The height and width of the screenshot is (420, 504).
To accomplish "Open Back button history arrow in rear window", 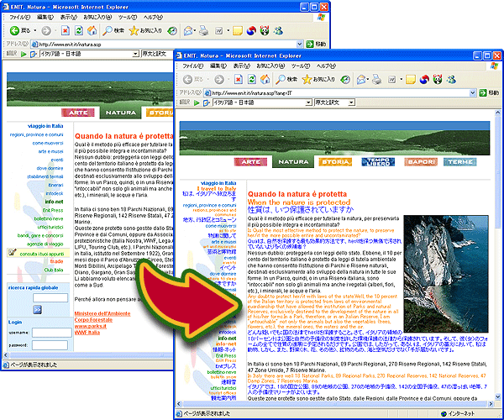I will (35, 30).
